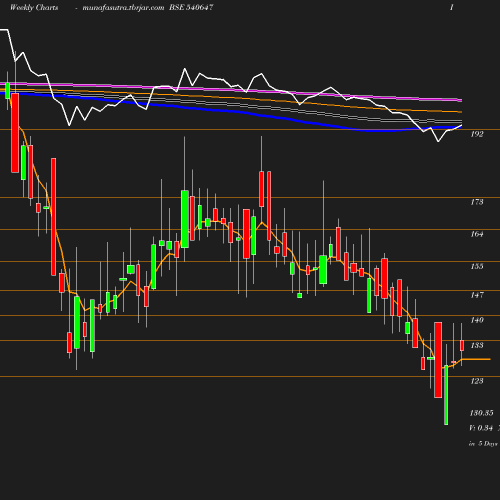The width and height of the screenshot is (500, 500).
Task: Click the tall green candle dipping below 123
Action: (446, 395)
